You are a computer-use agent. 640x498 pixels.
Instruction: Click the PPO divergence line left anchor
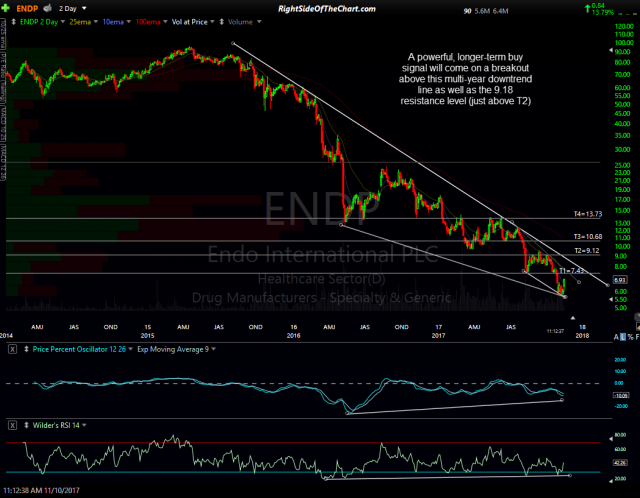(x=347, y=414)
